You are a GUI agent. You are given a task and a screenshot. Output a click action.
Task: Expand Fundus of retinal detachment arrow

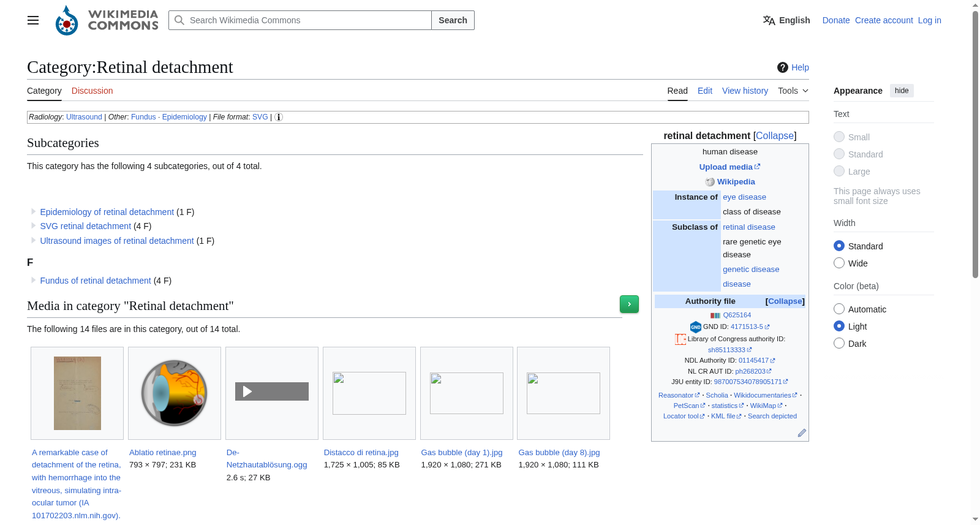(33, 280)
